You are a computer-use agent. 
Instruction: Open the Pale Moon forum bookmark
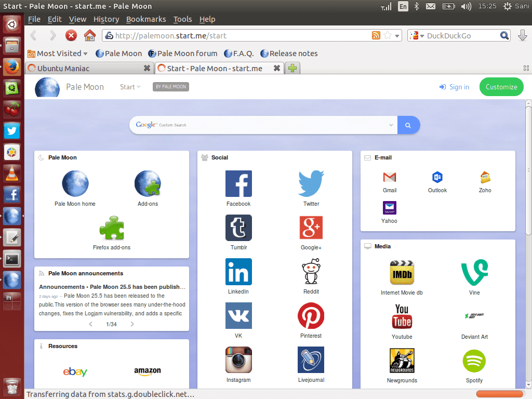(x=183, y=54)
